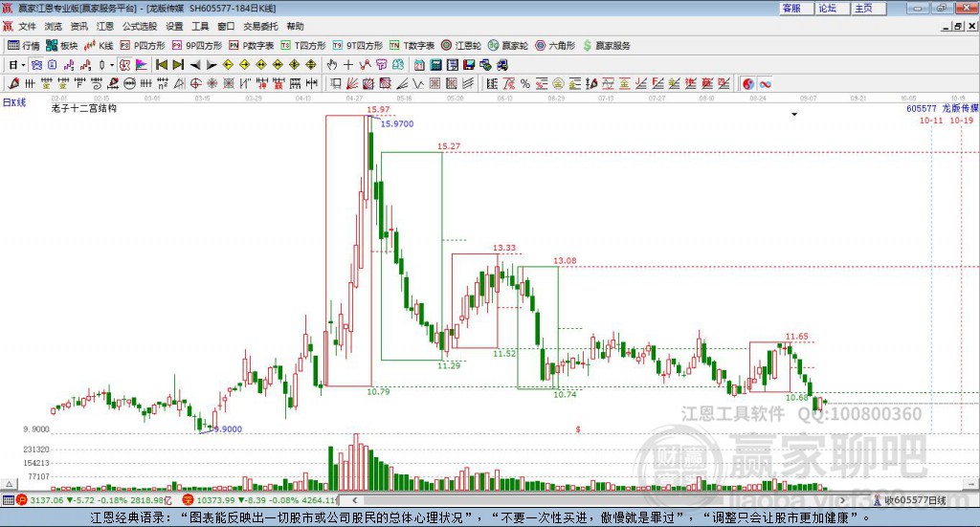Click the 老子十二宫结构 chart title

tap(84, 108)
